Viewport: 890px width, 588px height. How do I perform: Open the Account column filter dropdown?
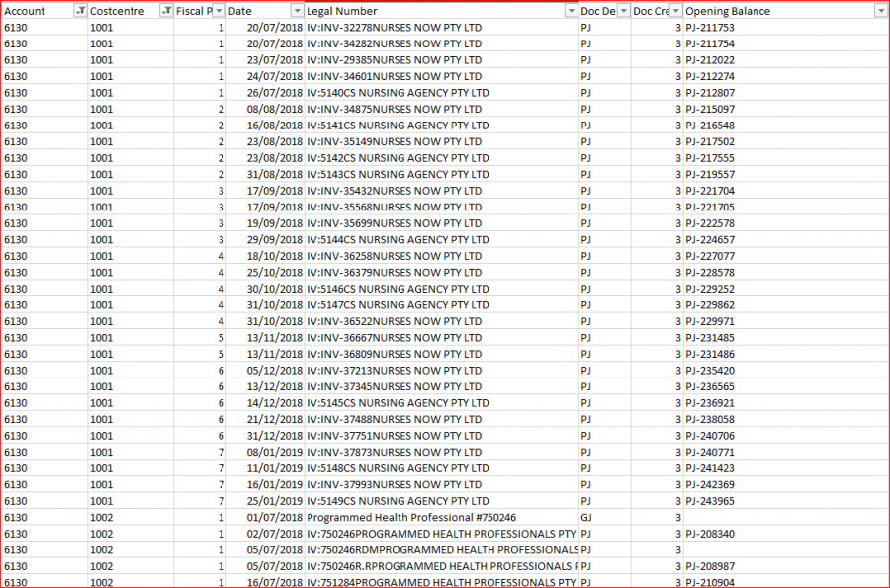coord(81,11)
